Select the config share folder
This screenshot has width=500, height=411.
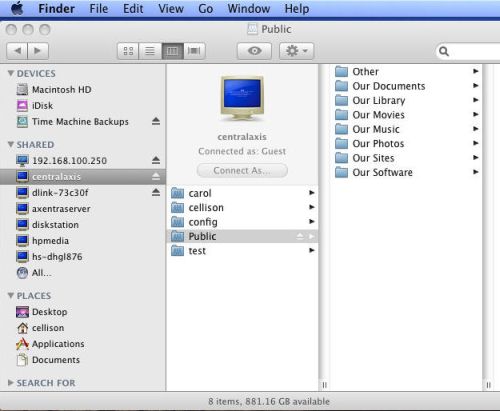pyautogui.click(x=242, y=222)
